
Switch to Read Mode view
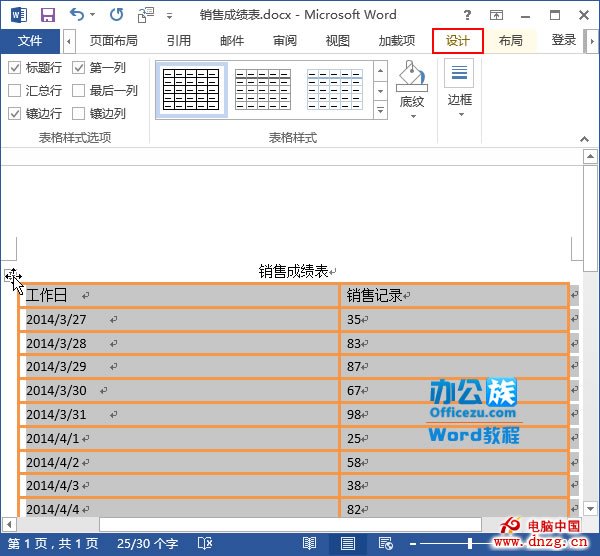[309, 543]
